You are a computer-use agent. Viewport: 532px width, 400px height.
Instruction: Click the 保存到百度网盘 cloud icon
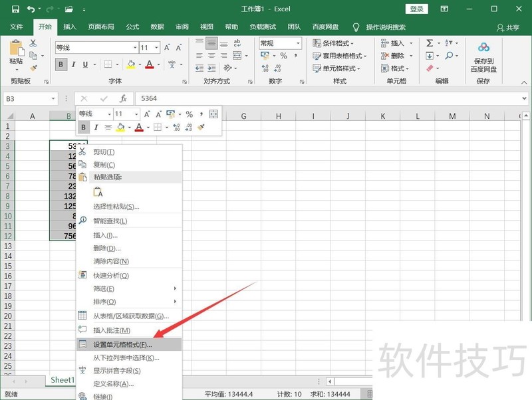[483, 47]
